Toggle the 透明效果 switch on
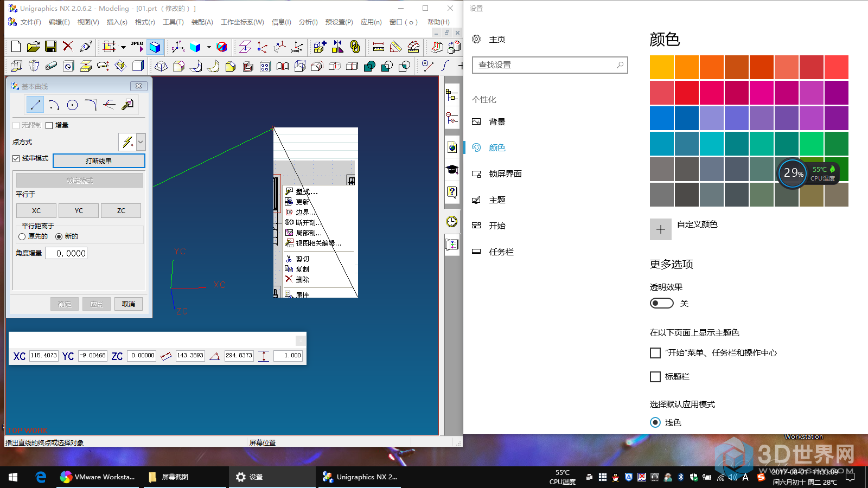The height and width of the screenshot is (488, 868). (x=662, y=303)
